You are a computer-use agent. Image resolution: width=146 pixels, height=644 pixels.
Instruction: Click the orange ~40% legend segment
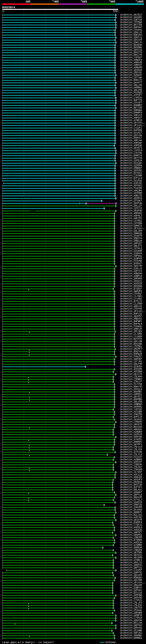[x=45, y=4]
